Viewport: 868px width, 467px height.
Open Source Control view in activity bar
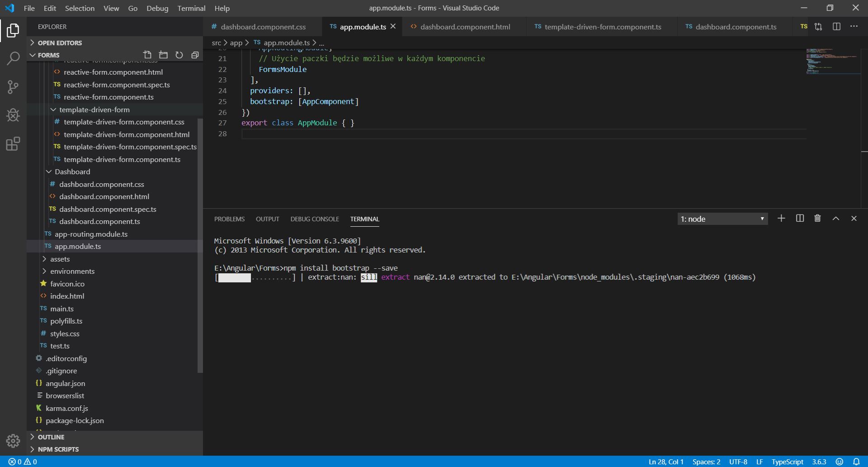(13, 87)
